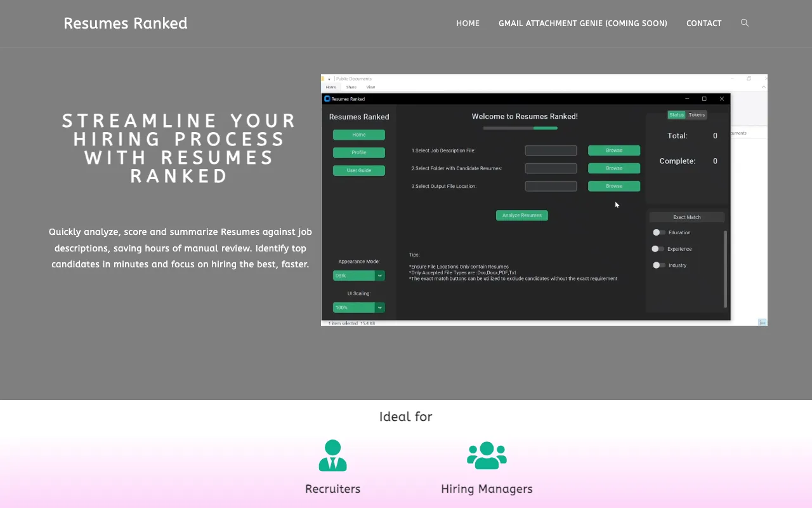Click the Analyze Resumes button

pos(521,215)
